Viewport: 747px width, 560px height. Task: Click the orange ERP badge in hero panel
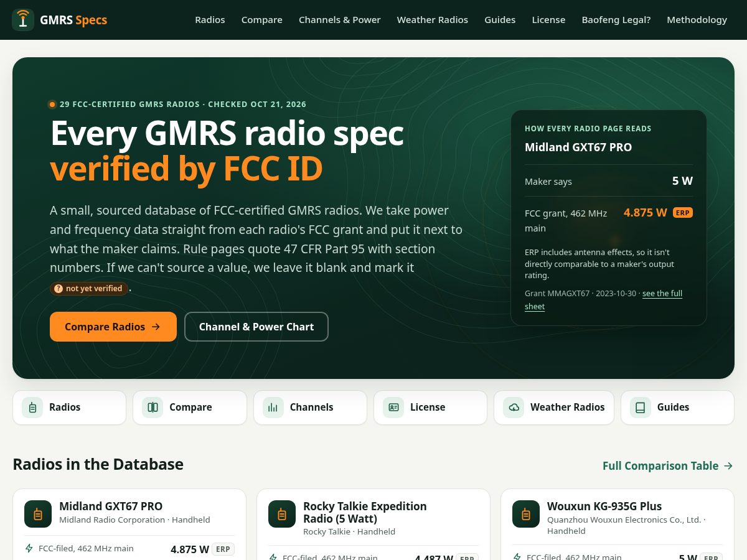[683, 213]
